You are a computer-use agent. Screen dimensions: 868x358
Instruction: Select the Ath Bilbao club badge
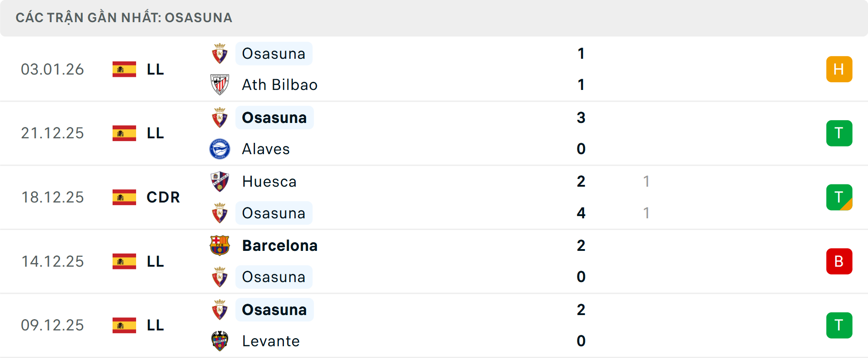point(220,85)
